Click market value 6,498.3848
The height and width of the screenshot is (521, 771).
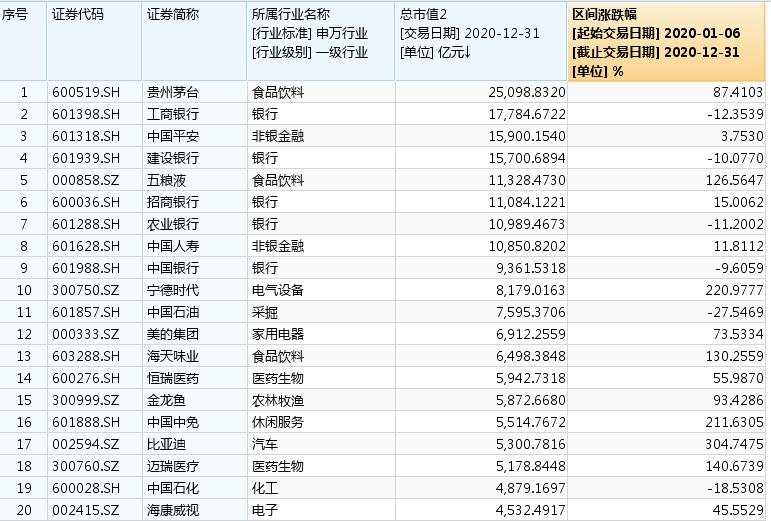(531, 356)
